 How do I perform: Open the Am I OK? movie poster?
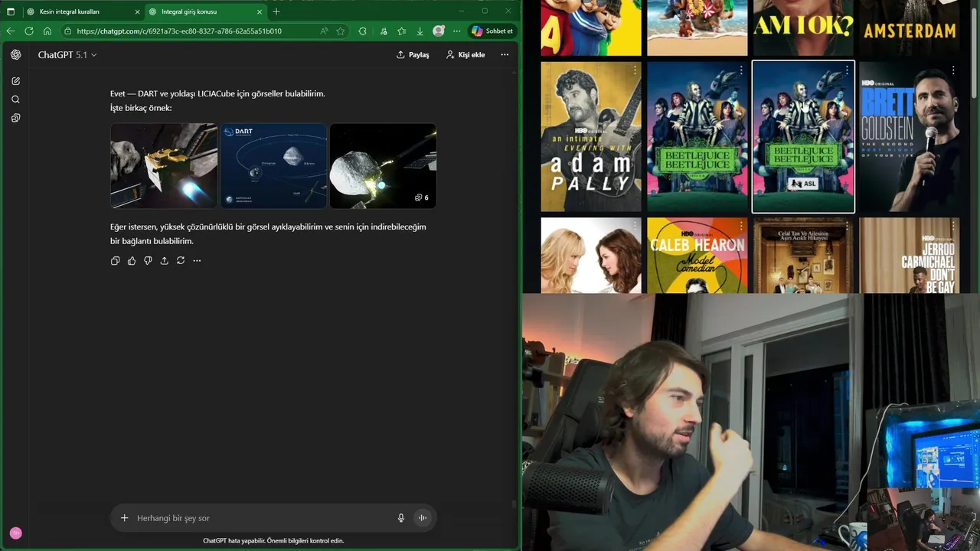pos(803,28)
